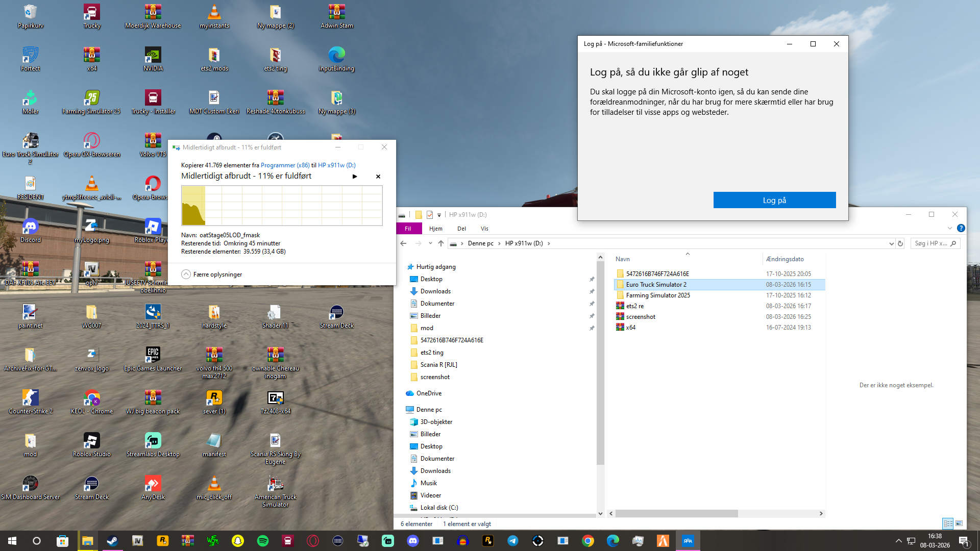The width and height of the screenshot is (980, 551).
Task: Switch to details view toggle
Action: (x=948, y=523)
